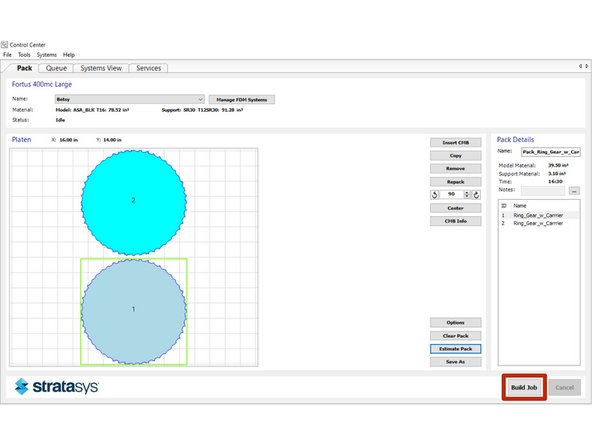This screenshot has height=444, width=592.
Task: Click the Control Center window icon
Action: tap(4, 45)
